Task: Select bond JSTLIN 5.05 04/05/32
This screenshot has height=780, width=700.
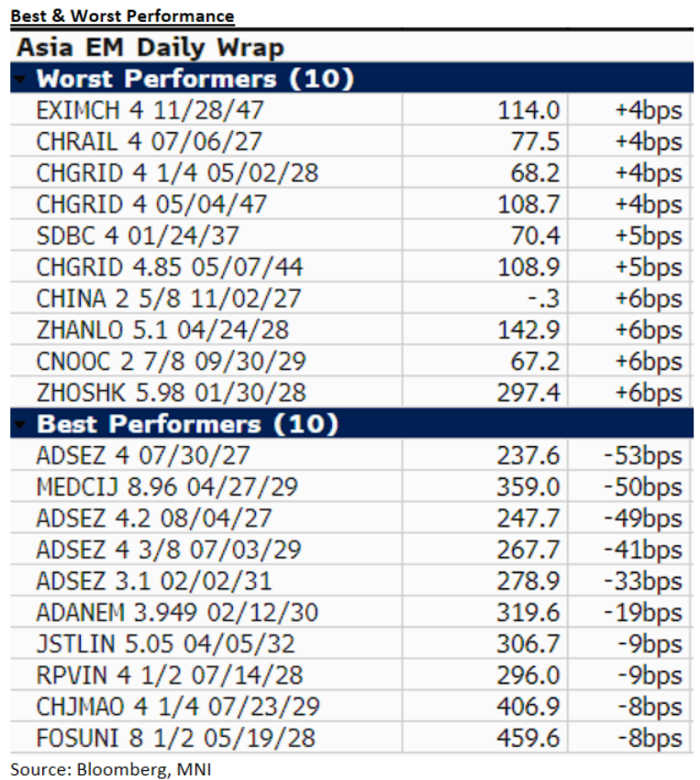Action: (165, 643)
